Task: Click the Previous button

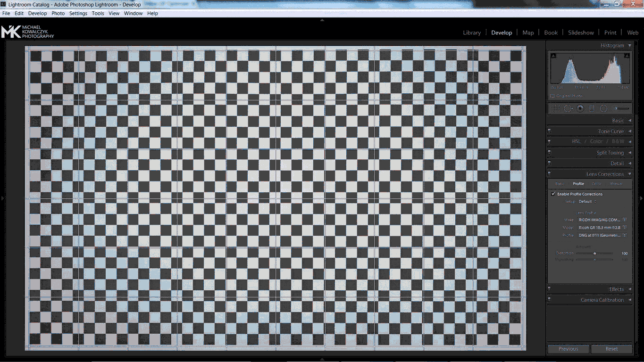Action: click(x=568, y=349)
